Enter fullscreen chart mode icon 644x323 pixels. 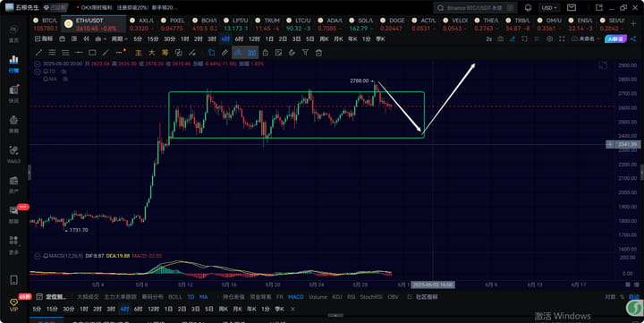(x=562, y=39)
